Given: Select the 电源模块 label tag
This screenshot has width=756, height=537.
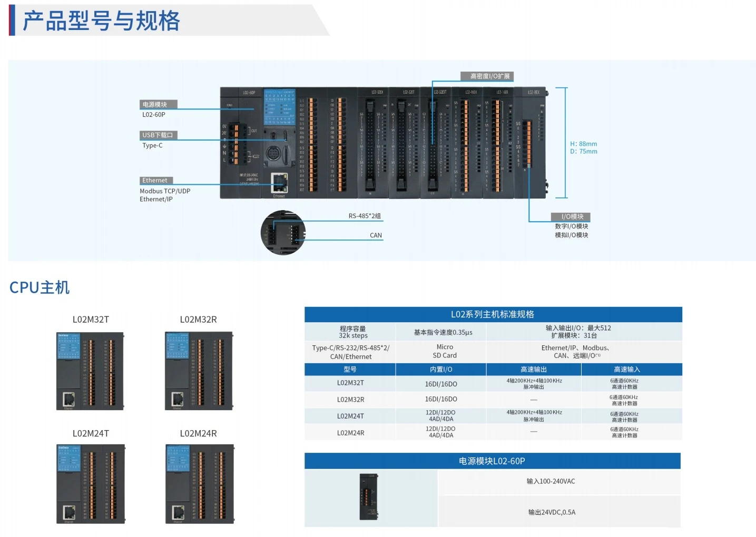Looking at the screenshot, I should coord(158,104).
